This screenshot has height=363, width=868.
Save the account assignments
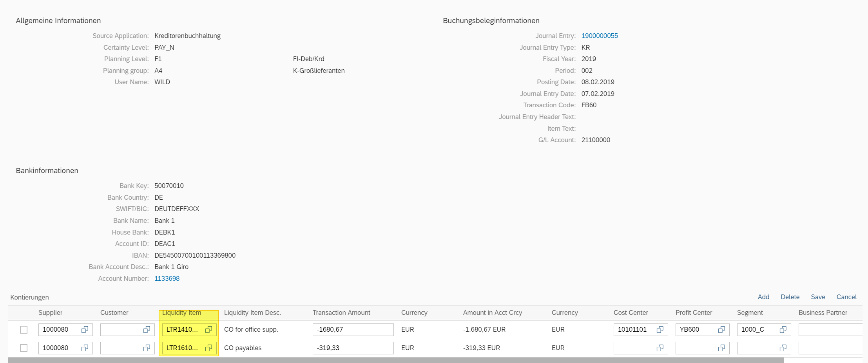click(x=818, y=297)
